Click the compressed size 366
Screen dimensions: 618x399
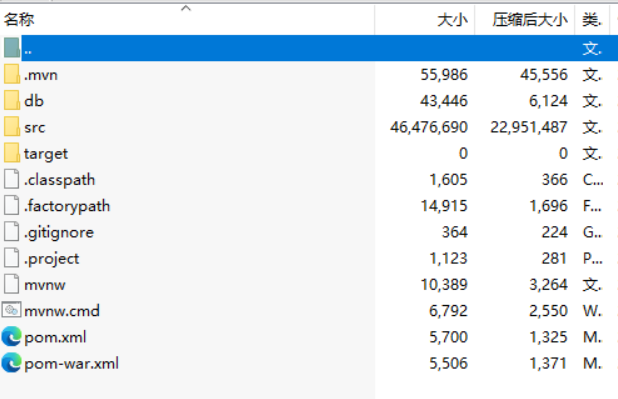coord(555,180)
